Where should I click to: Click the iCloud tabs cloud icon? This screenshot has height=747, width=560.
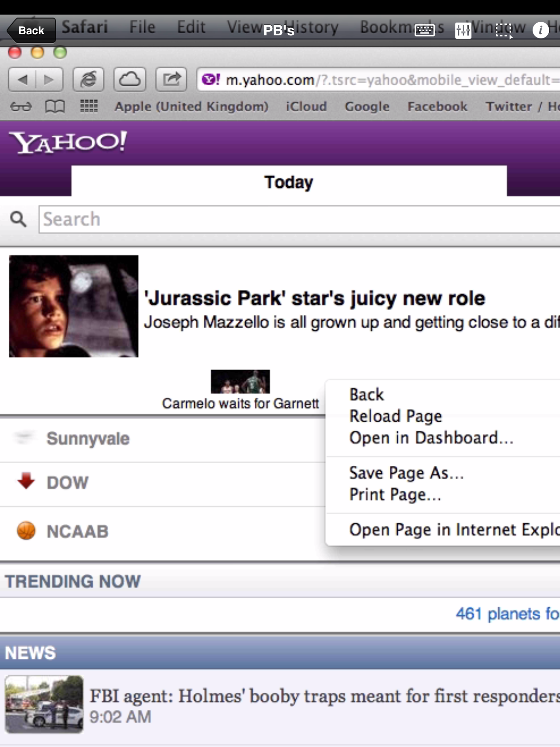[x=130, y=79]
